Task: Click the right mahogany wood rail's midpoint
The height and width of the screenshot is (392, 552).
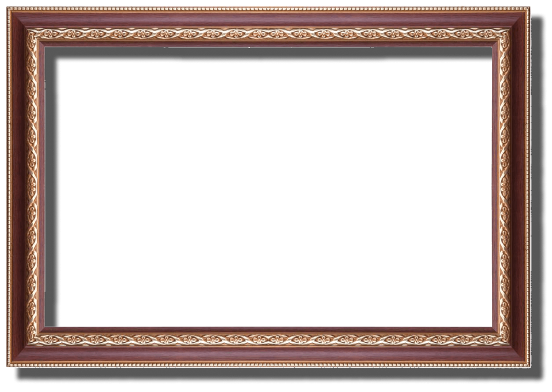Action: [520, 187]
